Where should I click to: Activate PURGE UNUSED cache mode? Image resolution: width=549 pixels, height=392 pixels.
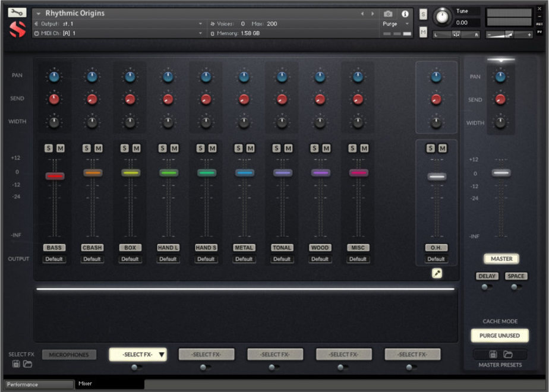499,336
